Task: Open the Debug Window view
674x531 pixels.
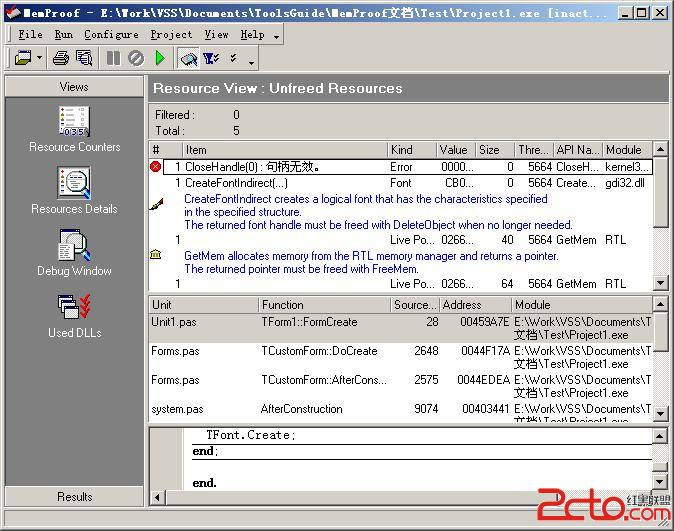Action: coord(74,253)
